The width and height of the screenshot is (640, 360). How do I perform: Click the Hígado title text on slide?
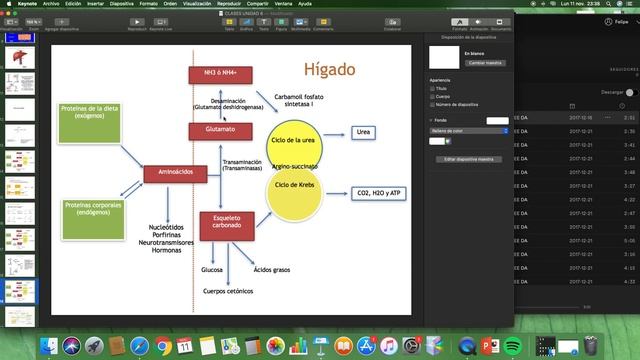tap(329, 69)
